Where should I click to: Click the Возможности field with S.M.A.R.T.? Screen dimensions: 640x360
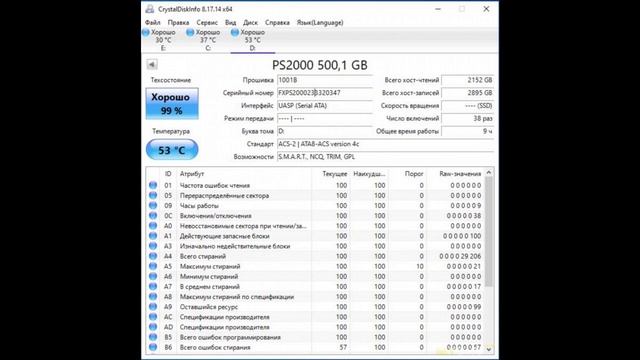(x=385, y=157)
